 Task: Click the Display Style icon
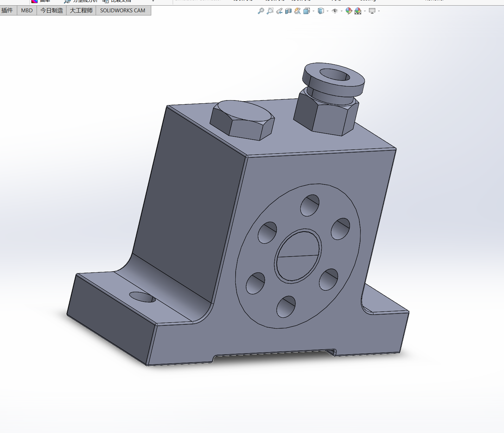[321, 11]
